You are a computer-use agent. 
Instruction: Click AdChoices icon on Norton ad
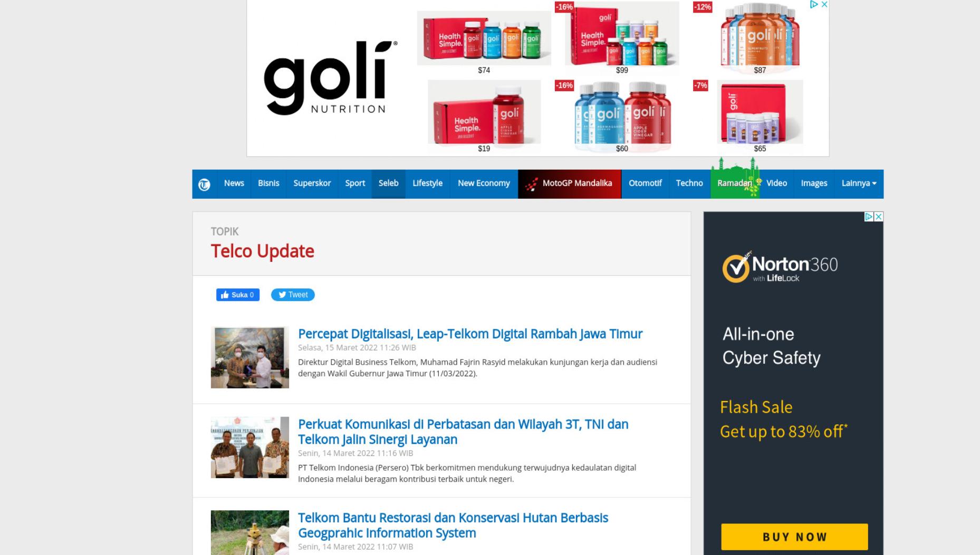pyautogui.click(x=869, y=217)
